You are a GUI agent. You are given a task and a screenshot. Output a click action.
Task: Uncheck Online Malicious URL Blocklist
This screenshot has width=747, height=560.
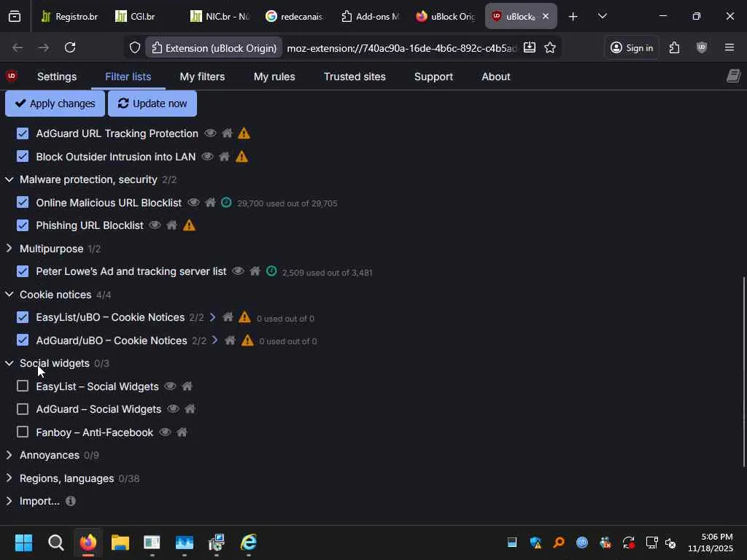[23, 203]
